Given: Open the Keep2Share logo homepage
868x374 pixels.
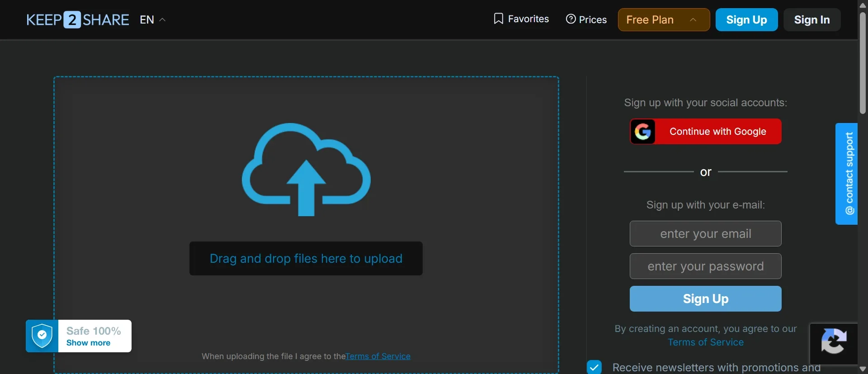Looking at the screenshot, I should (x=78, y=20).
